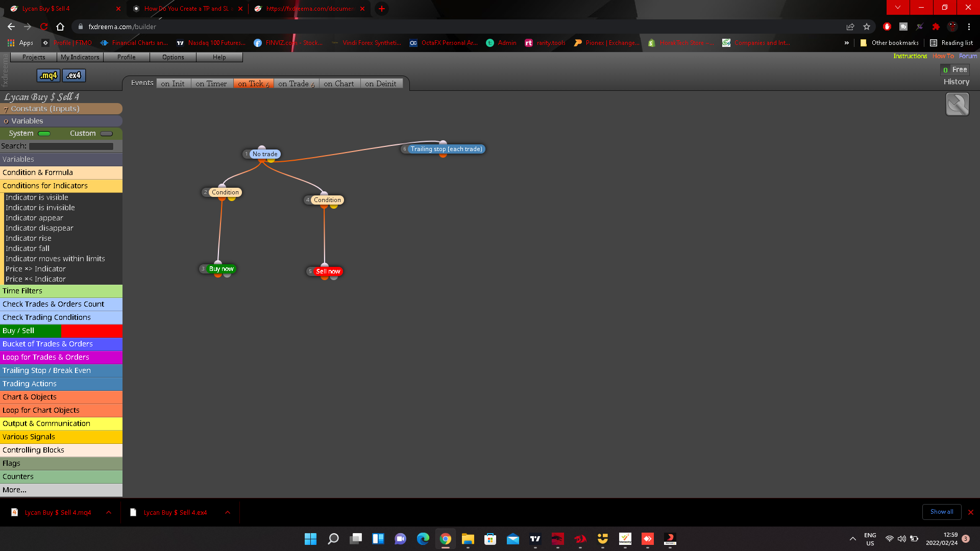Open File Explorer from the taskbar
This screenshot has height=551, width=980.
click(x=468, y=539)
